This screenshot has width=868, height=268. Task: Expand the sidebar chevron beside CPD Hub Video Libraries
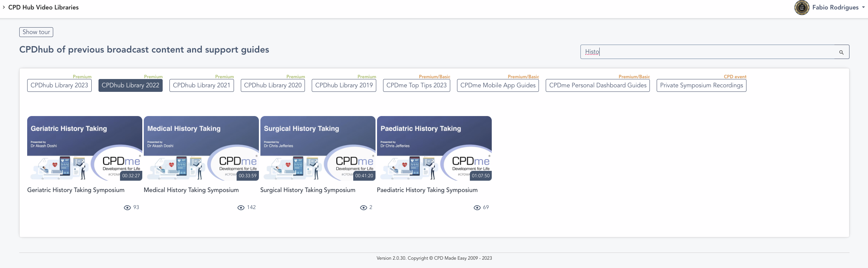point(4,7)
